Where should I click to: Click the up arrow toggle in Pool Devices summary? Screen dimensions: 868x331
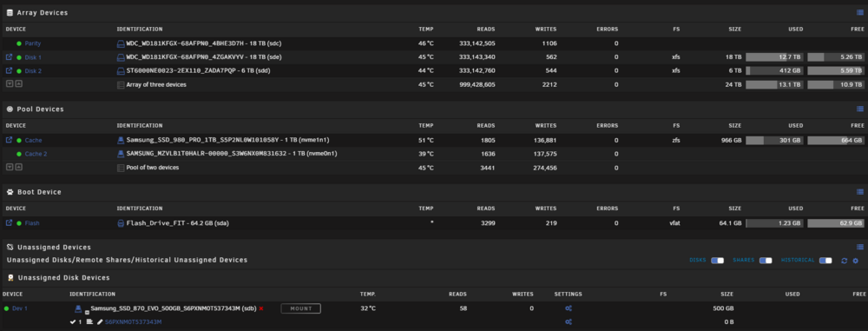(18, 167)
